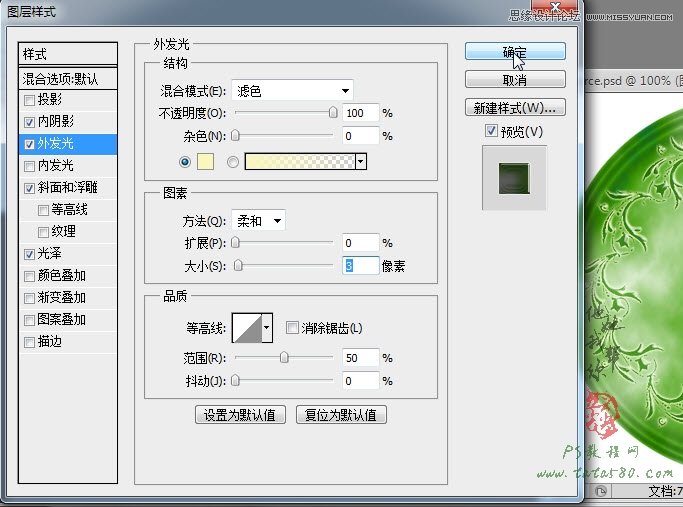This screenshot has height=507, width=683.
Task: Click the 复位为默认值 reset button
Action: (341, 415)
